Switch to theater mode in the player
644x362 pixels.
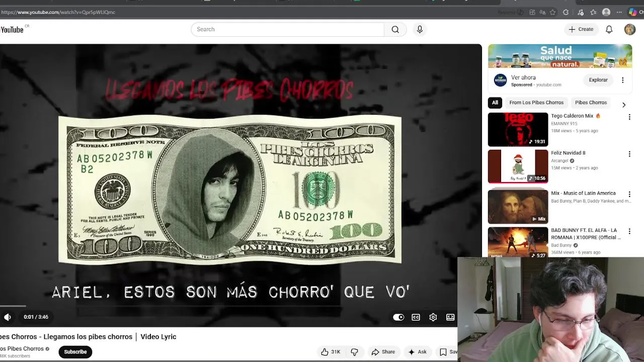click(x=450, y=317)
